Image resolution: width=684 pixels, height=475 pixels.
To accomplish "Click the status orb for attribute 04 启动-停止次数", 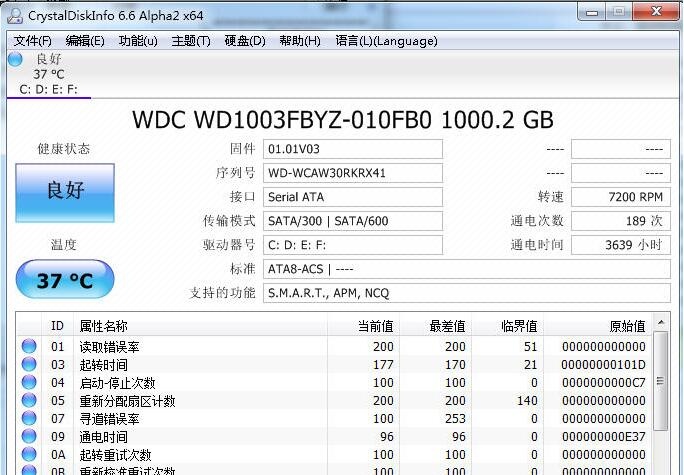I will [x=29, y=382].
